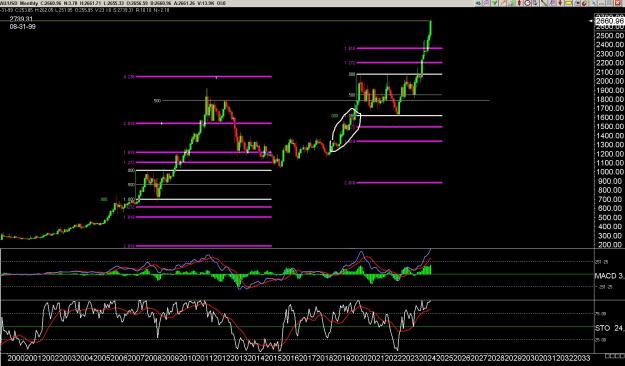Viewport: 625px width, 366px height.
Task: Click the MACD indicator label
Action: [609, 275]
